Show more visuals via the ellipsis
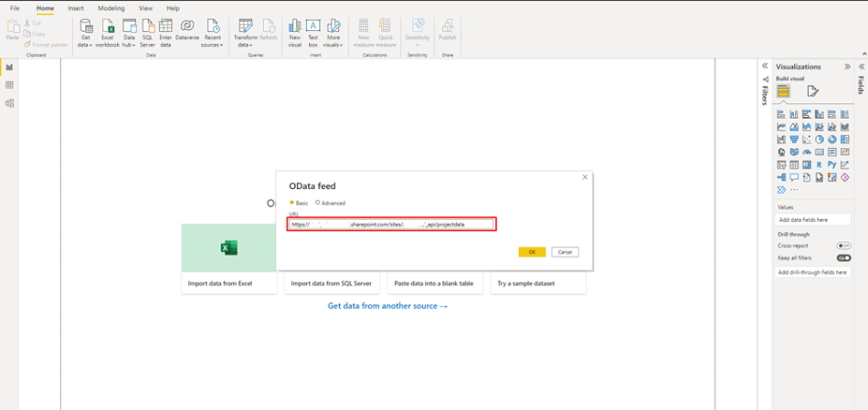The image size is (868, 410). [x=794, y=190]
